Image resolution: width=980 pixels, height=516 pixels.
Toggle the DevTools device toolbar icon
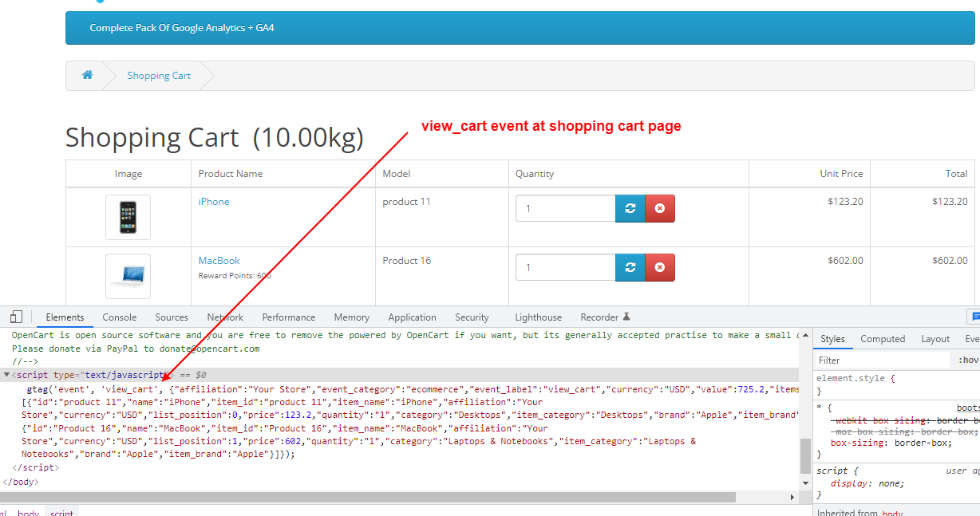click(16, 317)
